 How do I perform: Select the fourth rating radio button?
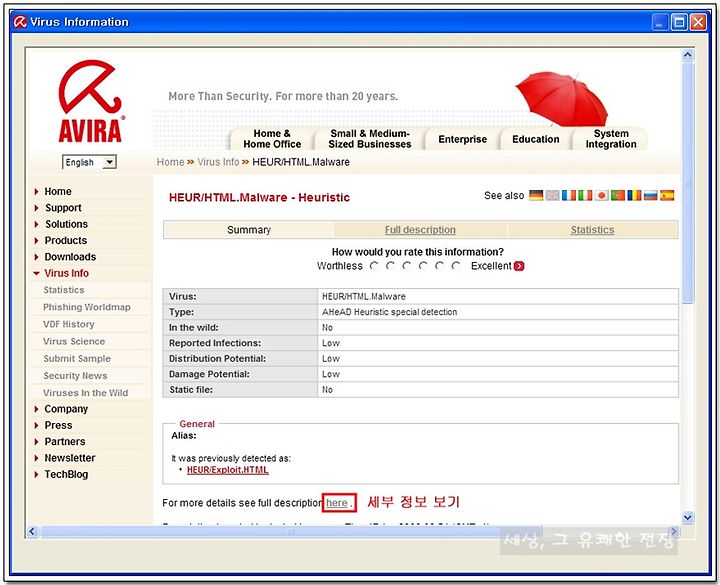423,266
